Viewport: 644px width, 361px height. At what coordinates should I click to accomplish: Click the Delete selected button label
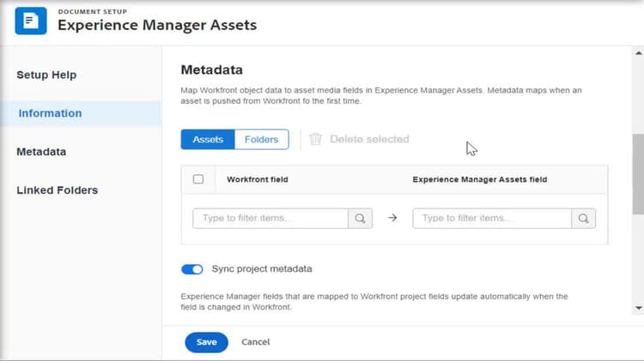[x=369, y=139]
